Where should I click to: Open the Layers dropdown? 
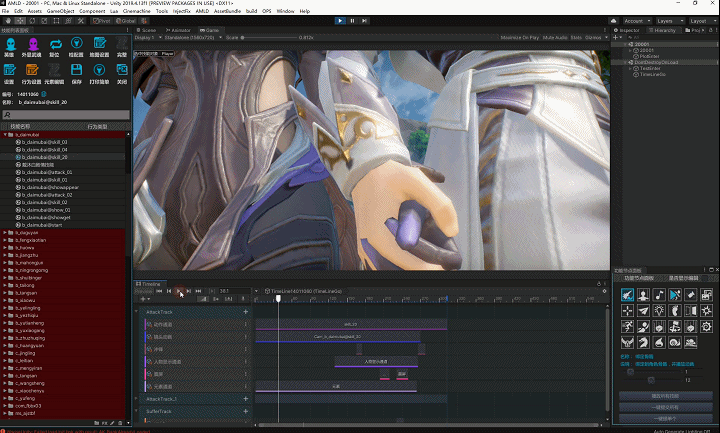(669, 21)
